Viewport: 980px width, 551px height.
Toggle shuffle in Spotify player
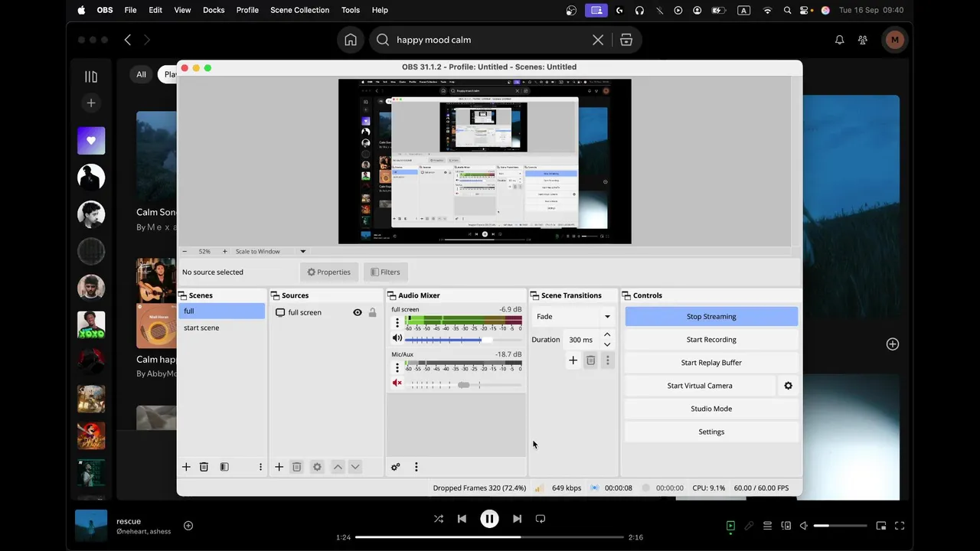coord(439,519)
